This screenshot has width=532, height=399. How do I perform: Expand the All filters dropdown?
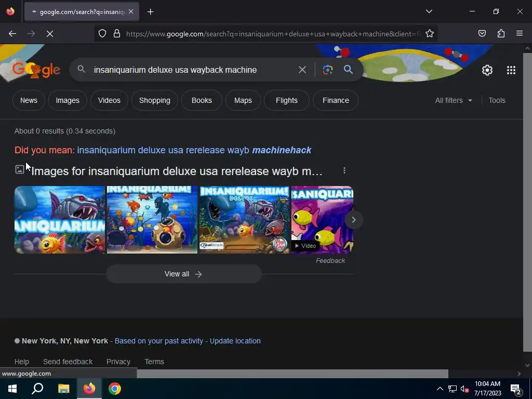click(x=454, y=100)
